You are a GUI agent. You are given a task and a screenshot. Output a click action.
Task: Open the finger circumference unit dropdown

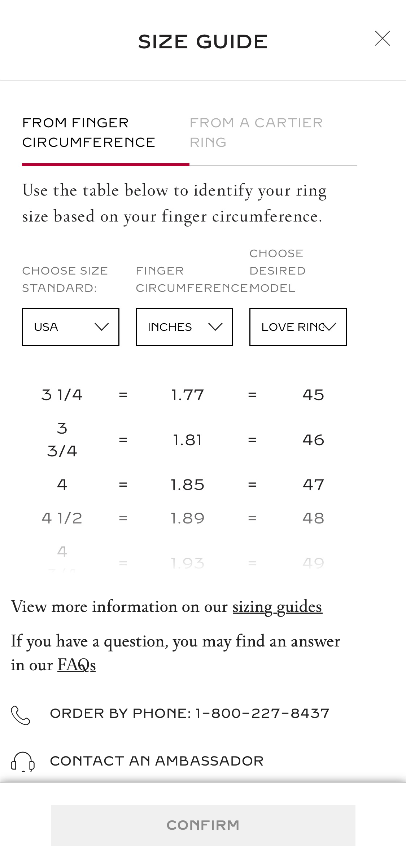[184, 327]
